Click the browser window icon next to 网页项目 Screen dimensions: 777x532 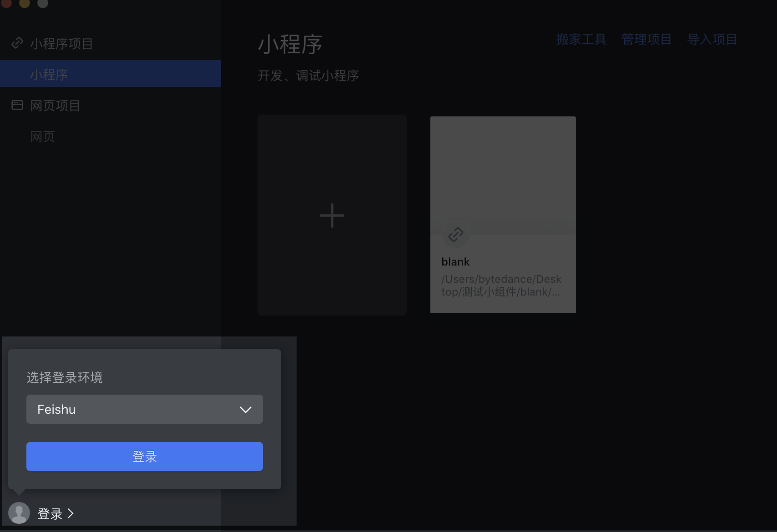point(17,105)
